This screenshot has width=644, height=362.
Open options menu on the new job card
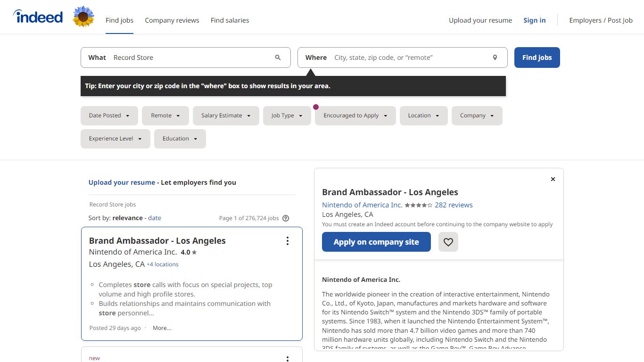click(288, 359)
